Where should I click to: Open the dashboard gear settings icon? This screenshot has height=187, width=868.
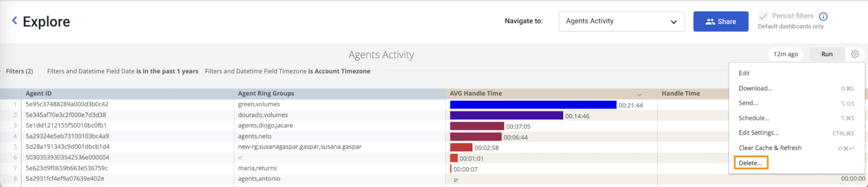pos(855,54)
